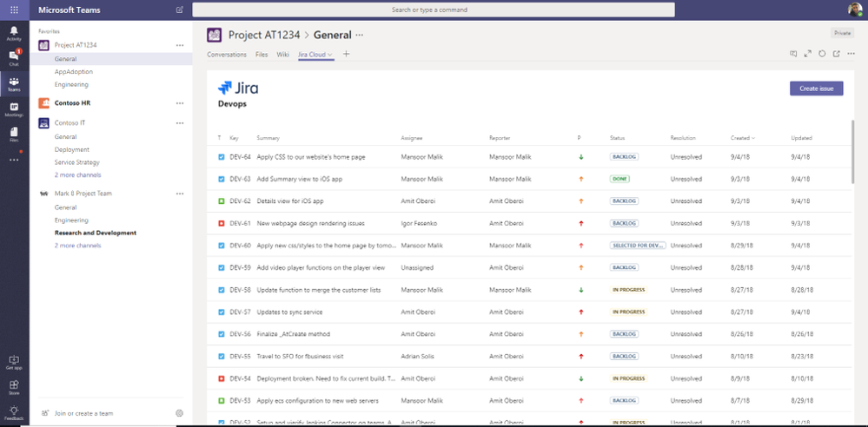Open AppAdoption channel
Image resolution: width=868 pixels, height=427 pixels.
pyautogui.click(x=74, y=72)
